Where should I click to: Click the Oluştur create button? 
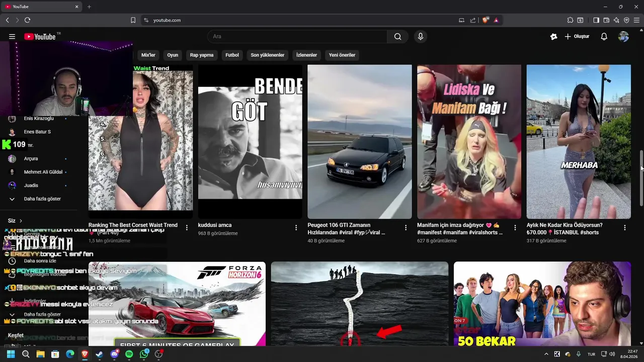click(x=577, y=37)
